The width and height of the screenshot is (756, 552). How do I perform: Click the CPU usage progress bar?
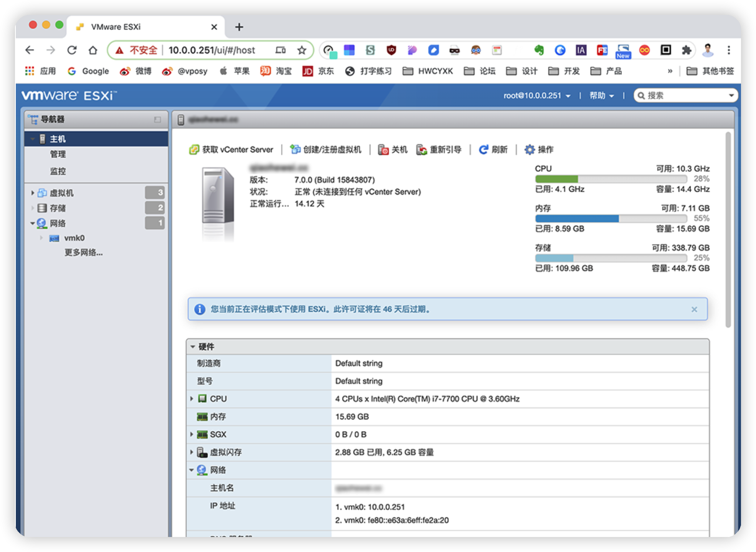(x=611, y=179)
